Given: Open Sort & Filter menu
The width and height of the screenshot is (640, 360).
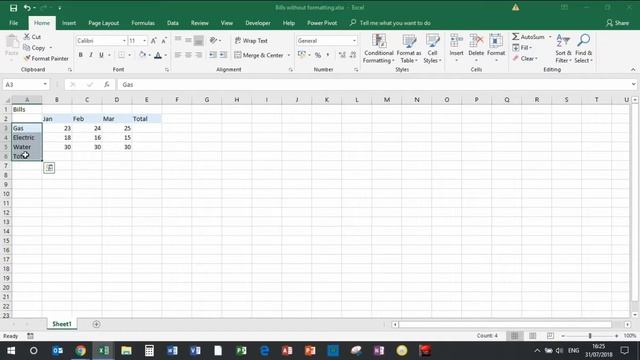Looking at the screenshot, I should [563, 49].
